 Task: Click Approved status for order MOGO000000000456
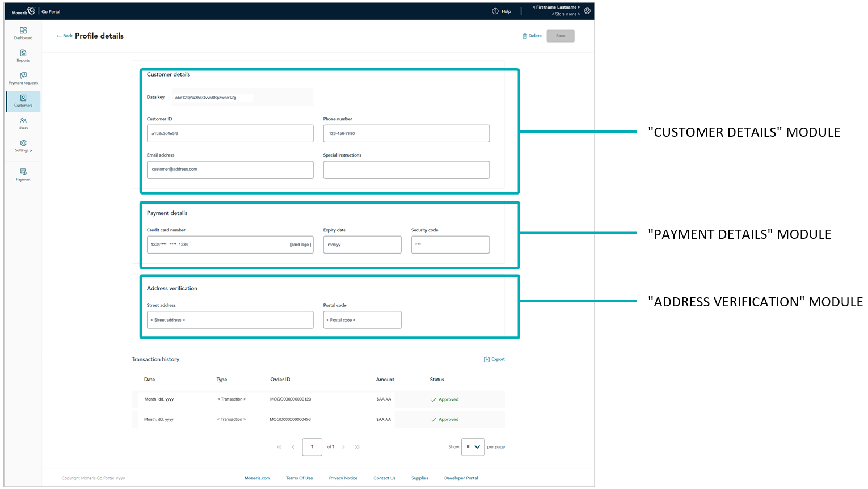[x=445, y=420]
